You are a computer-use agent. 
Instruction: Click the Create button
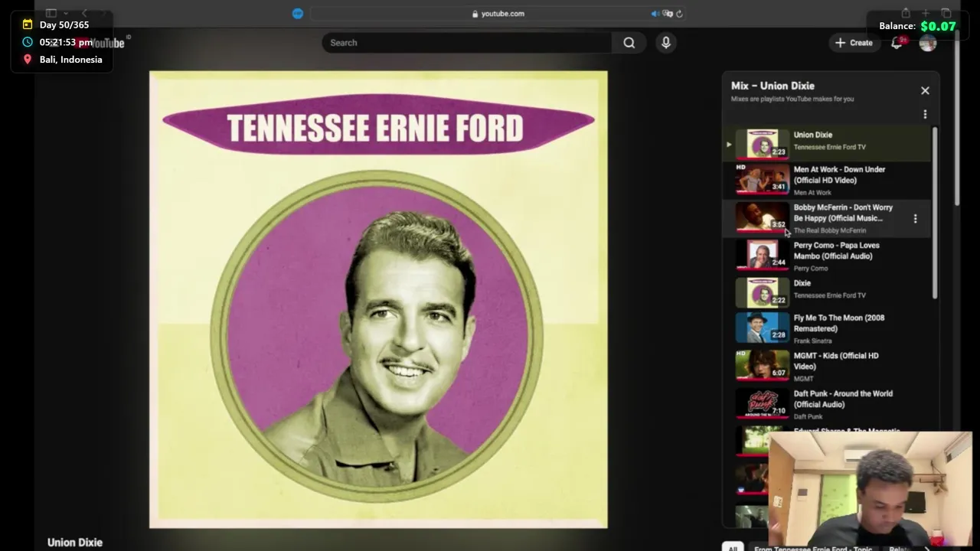tap(854, 43)
